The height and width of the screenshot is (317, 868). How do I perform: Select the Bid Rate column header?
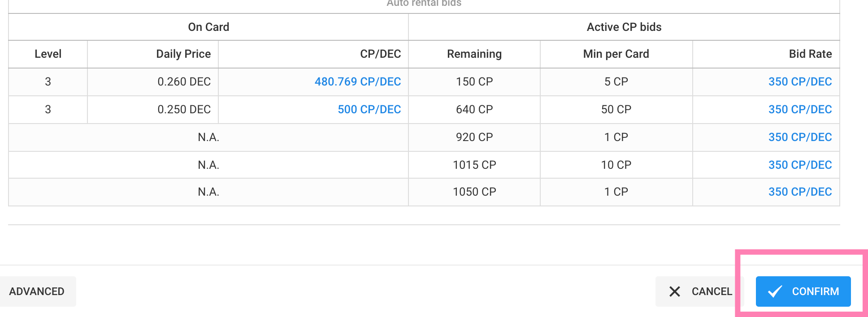[810, 54]
